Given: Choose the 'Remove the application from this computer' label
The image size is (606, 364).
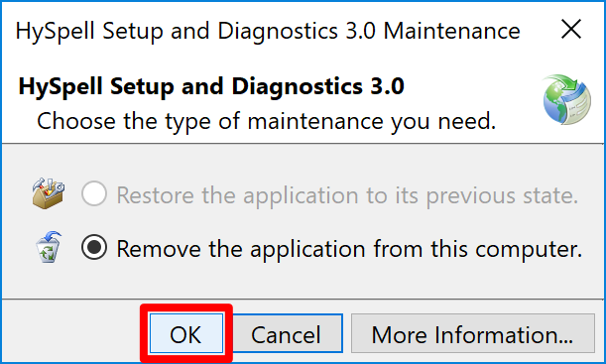Looking at the screenshot, I should coord(349,249).
